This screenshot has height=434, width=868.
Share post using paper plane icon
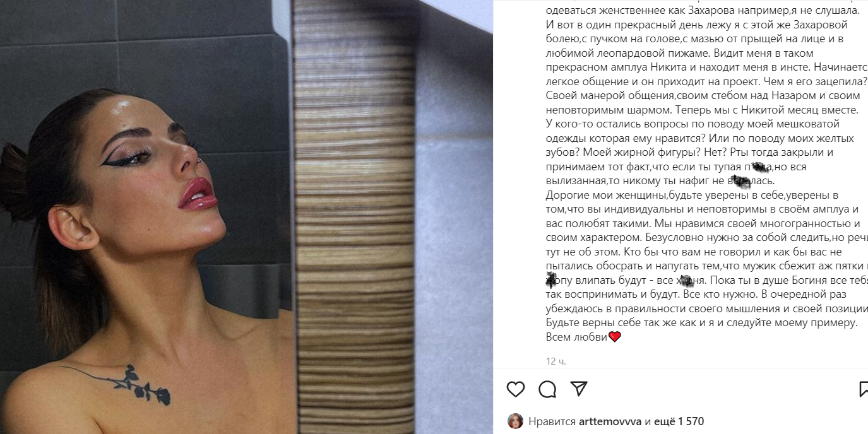(579, 389)
